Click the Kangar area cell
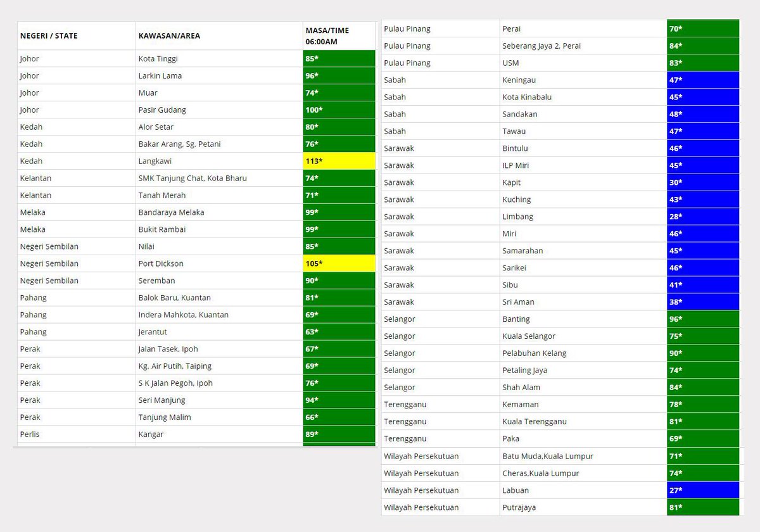Image resolution: width=760 pixels, height=532 pixels. tap(219, 435)
